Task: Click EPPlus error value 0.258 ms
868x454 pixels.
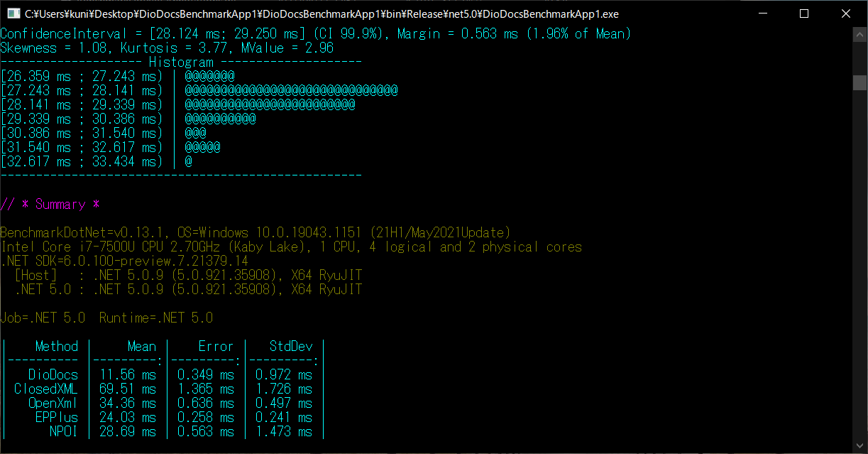Action: (206, 417)
